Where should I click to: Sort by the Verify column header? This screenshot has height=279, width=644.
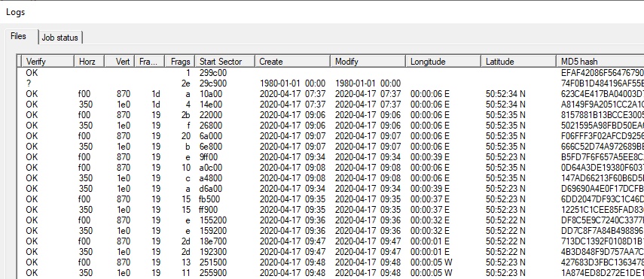click(47, 61)
